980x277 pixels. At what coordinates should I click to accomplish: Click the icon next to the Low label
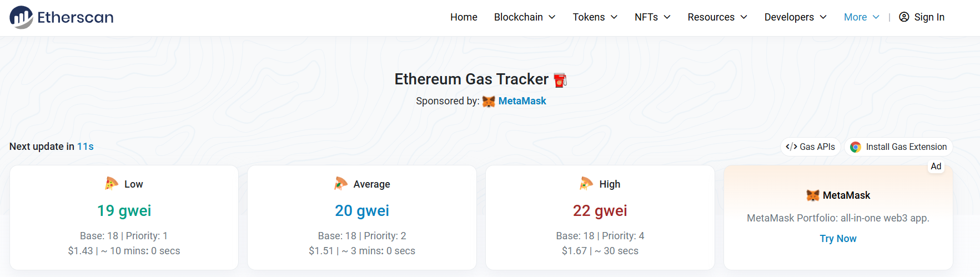[x=112, y=184]
